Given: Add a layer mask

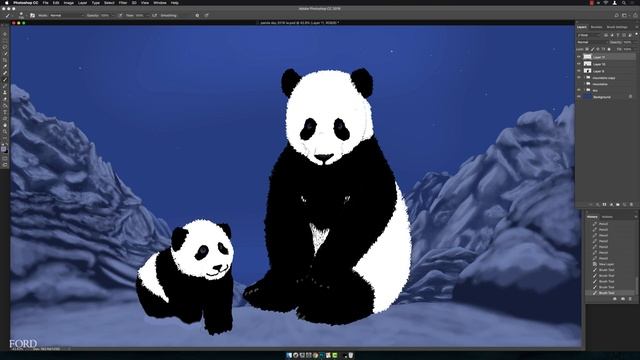Looking at the screenshot, I should [604, 204].
